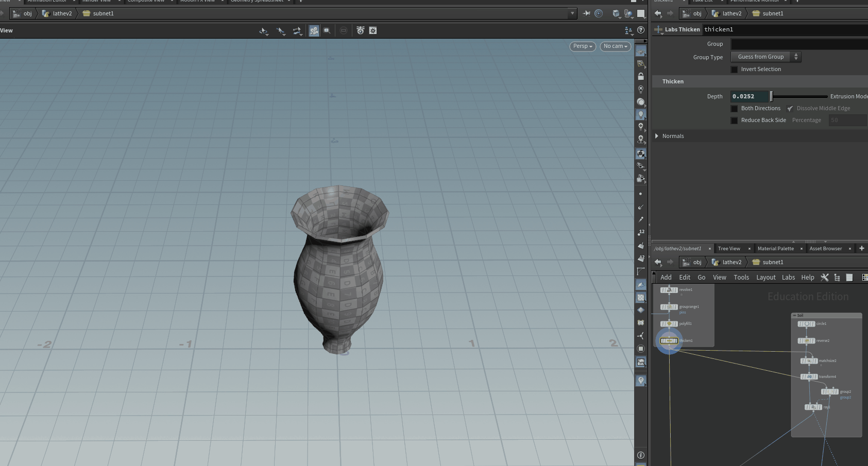The image size is (868, 466).
Task: Enable Reduce Back Side checkbox
Action: coord(734,120)
